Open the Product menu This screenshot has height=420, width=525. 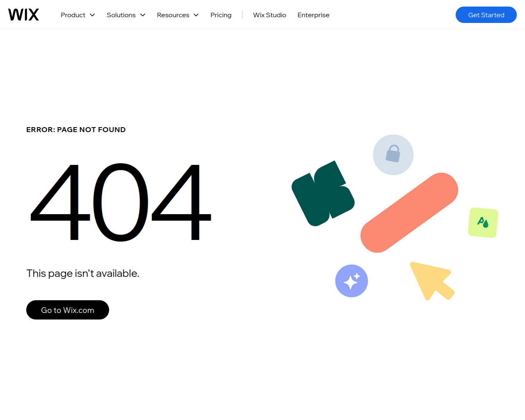73,15
